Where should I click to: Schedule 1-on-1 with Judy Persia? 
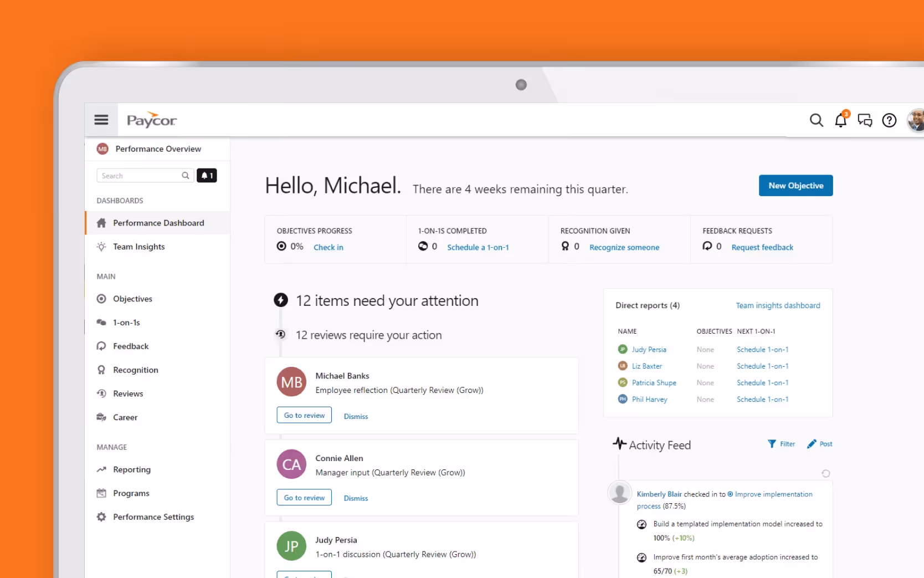(762, 350)
